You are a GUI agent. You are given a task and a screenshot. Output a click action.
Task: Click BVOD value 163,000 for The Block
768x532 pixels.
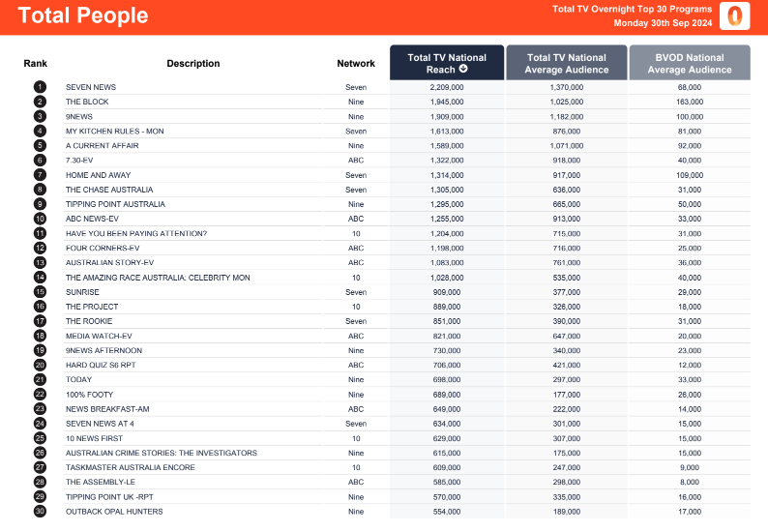tap(690, 102)
